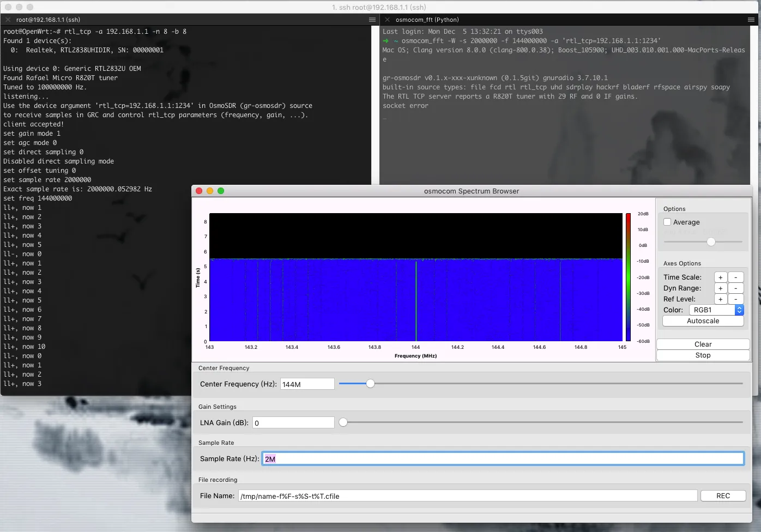
Task: Clear the waterfall with the Clear button
Action: point(703,344)
